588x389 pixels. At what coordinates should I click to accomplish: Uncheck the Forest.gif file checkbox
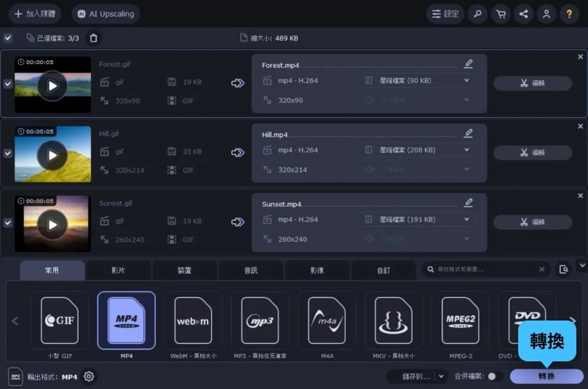pos(7,84)
